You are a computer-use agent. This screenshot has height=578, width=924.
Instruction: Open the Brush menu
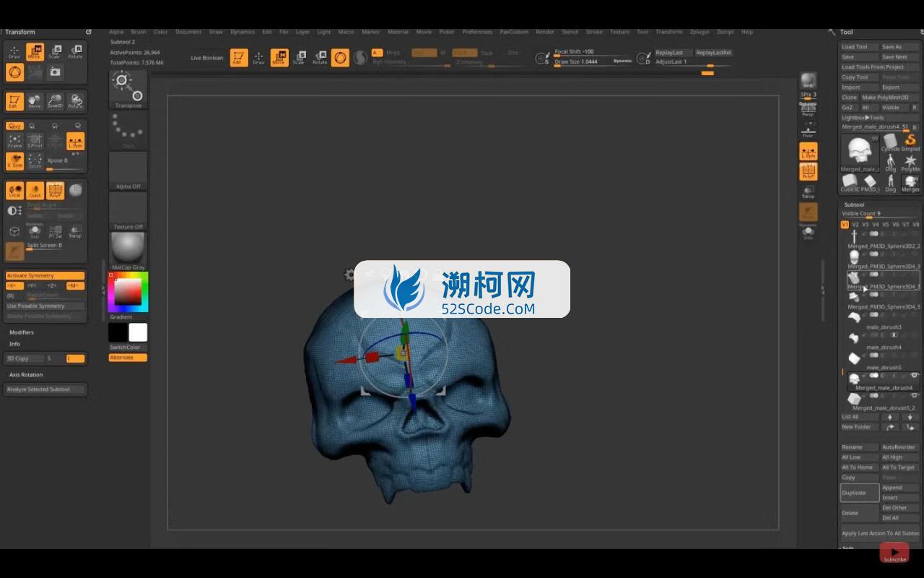[139, 32]
